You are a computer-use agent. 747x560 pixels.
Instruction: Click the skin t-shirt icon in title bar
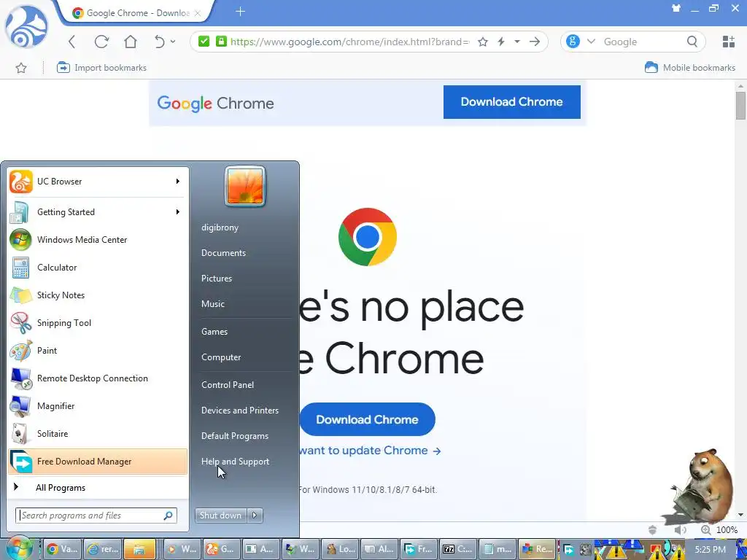click(x=676, y=8)
